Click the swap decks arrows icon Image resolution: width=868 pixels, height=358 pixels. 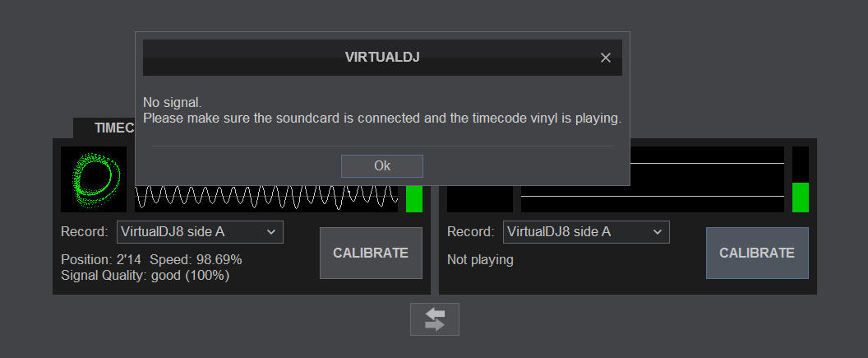pyautogui.click(x=434, y=319)
